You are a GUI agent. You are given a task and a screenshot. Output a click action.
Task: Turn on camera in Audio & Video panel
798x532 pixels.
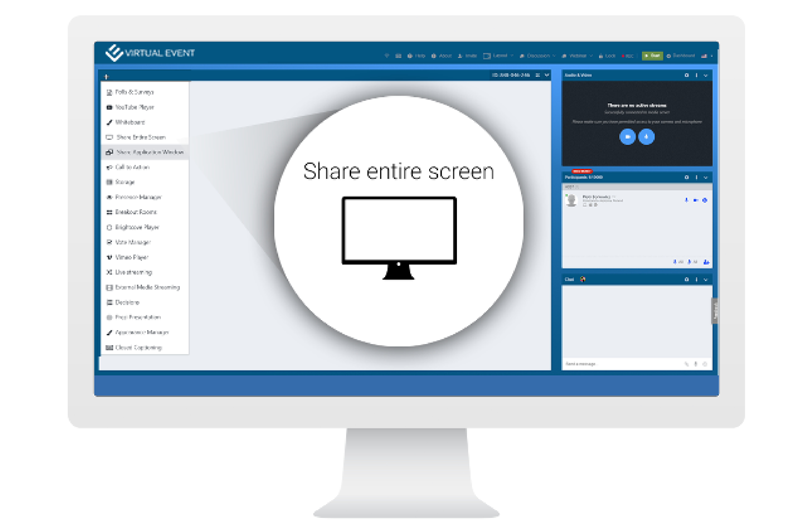pos(627,136)
